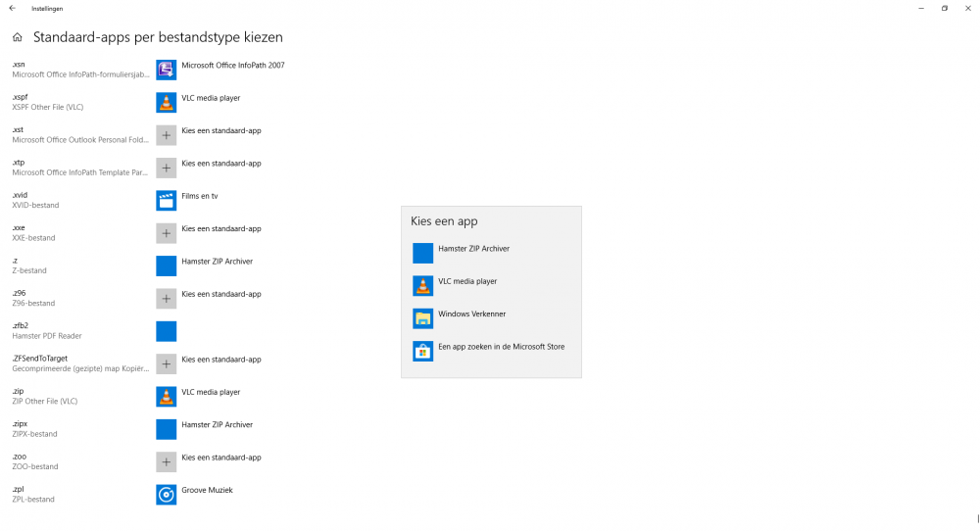
Task: Click plus icon in .xtp row
Action: point(167,168)
